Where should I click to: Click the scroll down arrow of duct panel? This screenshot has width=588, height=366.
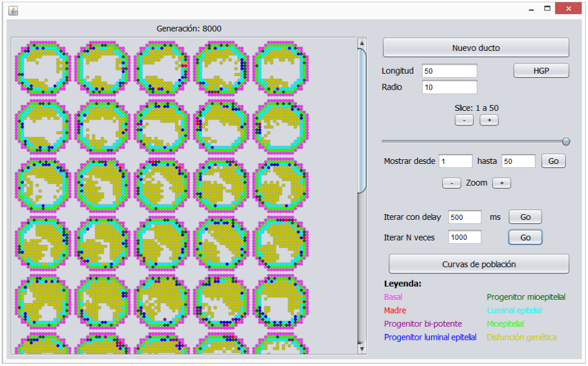[x=361, y=348]
